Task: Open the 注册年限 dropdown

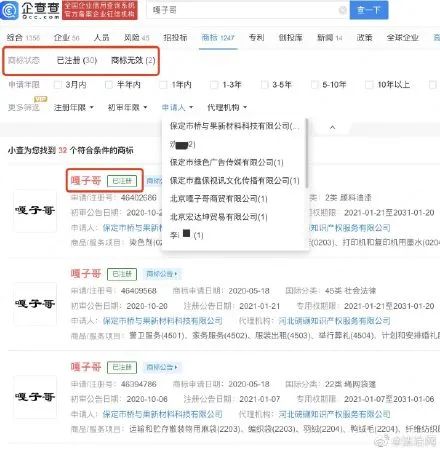Action: pyautogui.click(x=74, y=107)
